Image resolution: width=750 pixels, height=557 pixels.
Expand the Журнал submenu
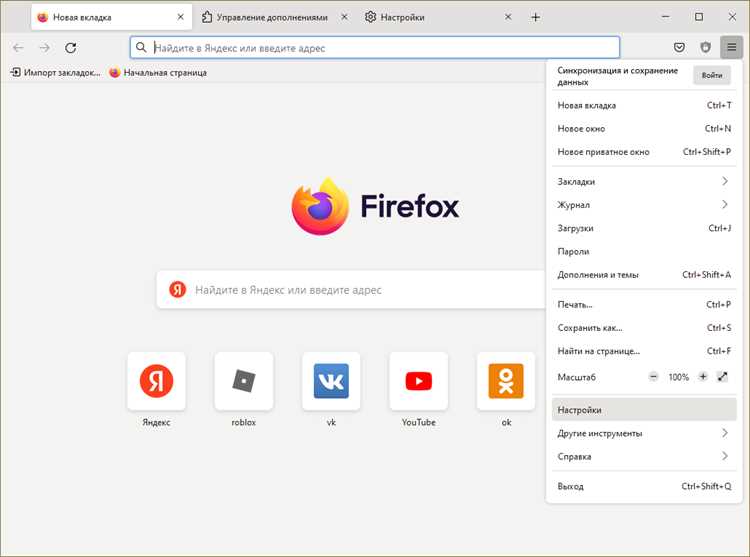pos(644,205)
